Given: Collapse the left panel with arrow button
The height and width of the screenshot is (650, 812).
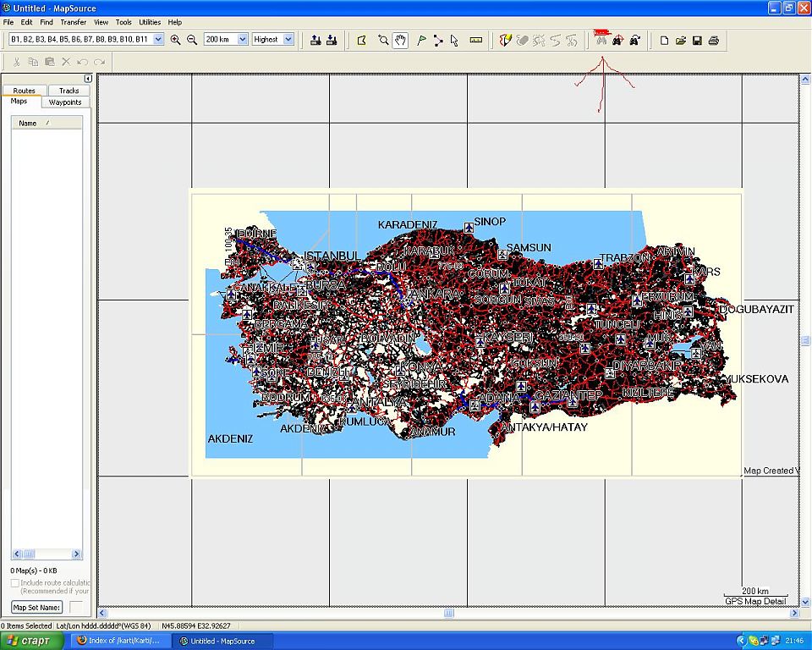Looking at the screenshot, I should coord(88,79).
